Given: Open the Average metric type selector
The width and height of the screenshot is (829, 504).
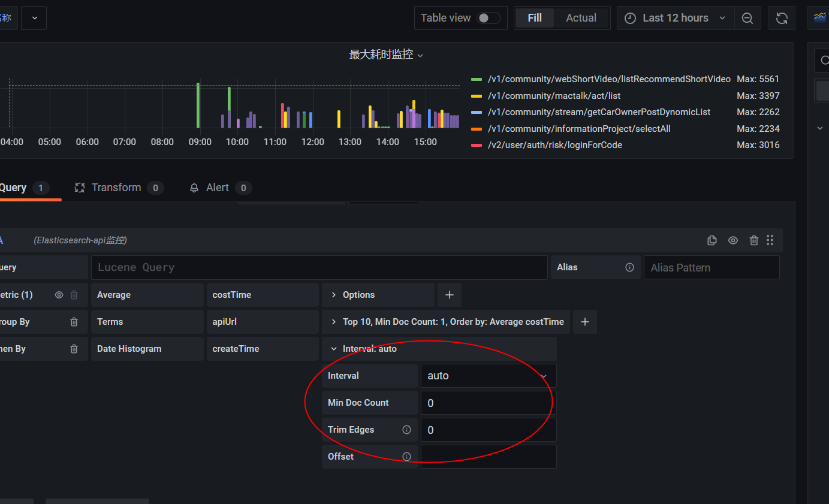Looking at the screenshot, I should 147,295.
